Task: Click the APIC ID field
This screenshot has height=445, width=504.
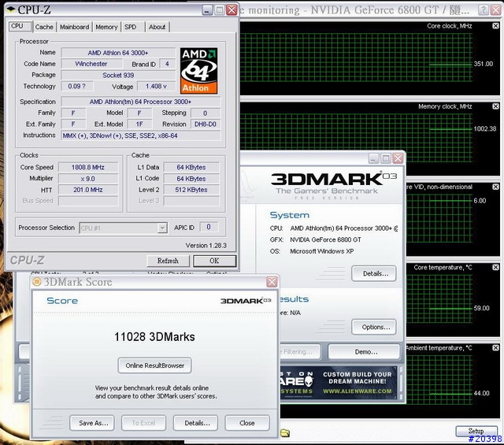Action: coord(209,227)
